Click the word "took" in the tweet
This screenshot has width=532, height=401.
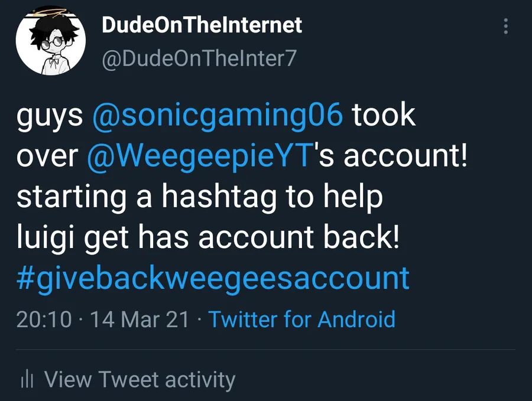[x=384, y=115]
